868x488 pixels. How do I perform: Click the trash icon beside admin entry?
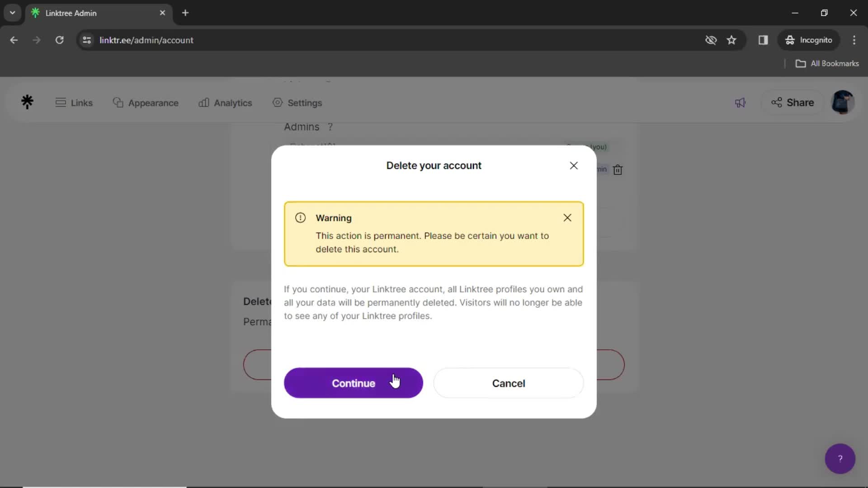coord(618,170)
